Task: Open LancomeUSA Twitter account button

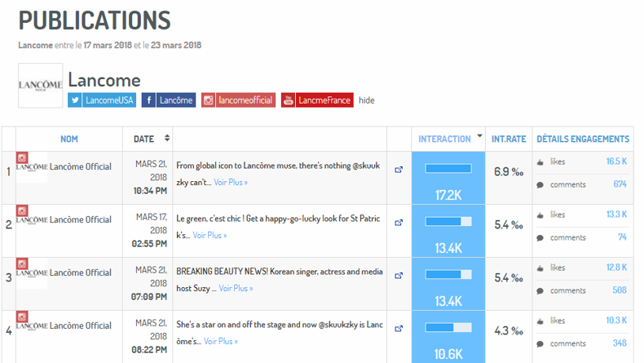Action: 102,100
